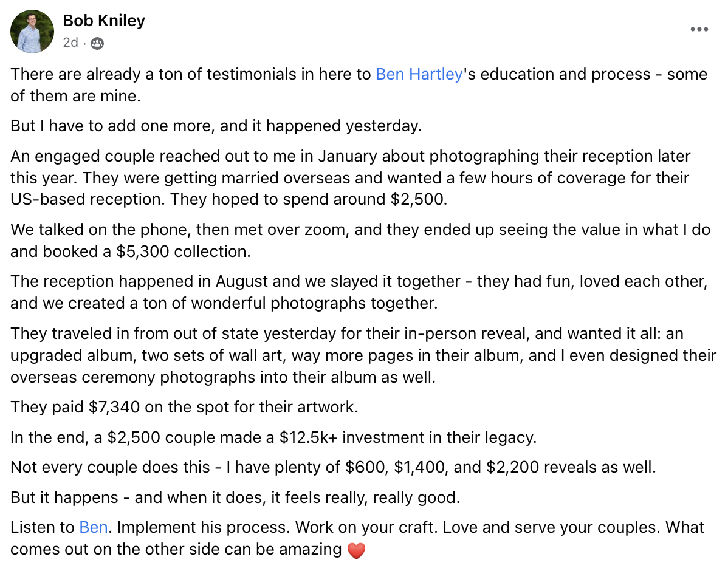
Task: Click the group audience icon beside timestamp
Action: pyautogui.click(x=97, y=43)
